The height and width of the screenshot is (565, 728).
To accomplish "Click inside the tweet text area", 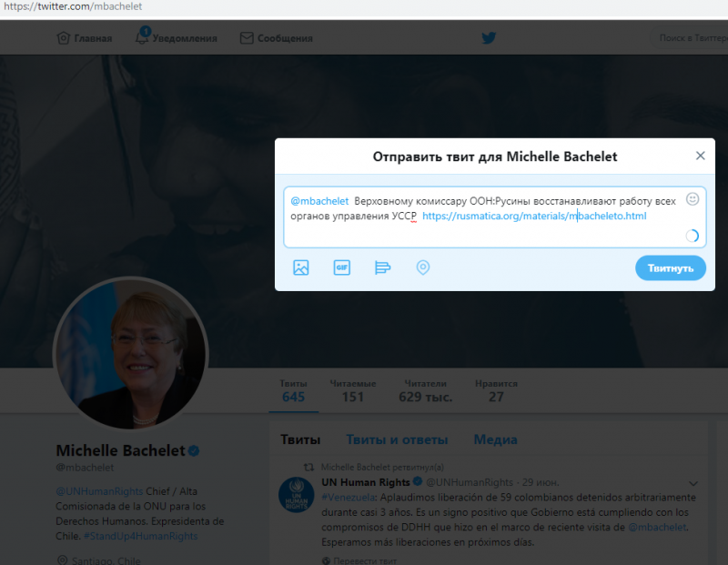I will coord(494,217).
